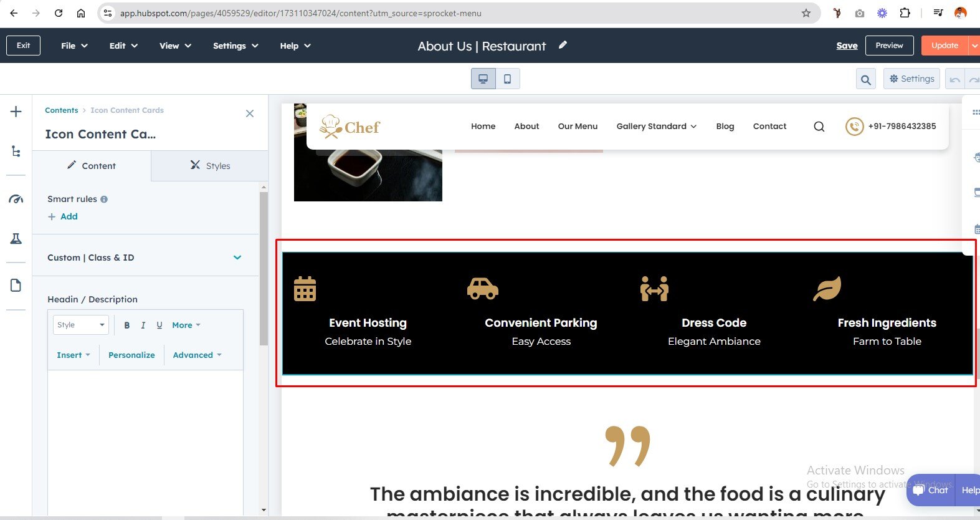Open the File menu
The height and width of the screenshot is (520, 980).
[74, 46]
